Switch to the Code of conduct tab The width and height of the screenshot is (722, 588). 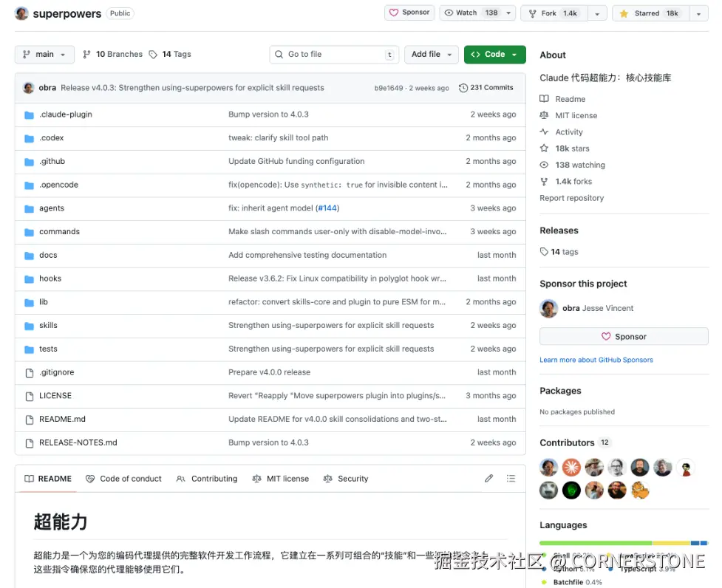[123, 479]
